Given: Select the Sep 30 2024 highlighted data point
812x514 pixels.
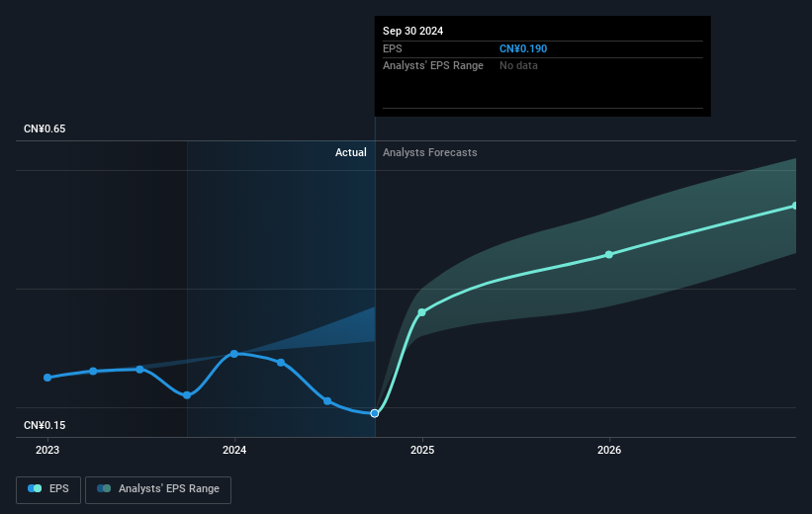Looking at the screenshot, I should point(375,413).
